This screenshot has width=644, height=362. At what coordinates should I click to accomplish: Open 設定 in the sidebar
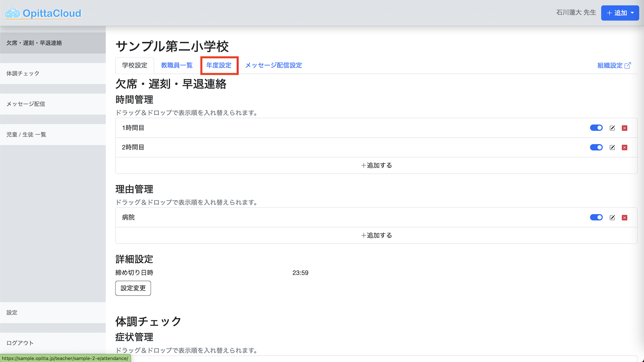(x=53, y=312)
